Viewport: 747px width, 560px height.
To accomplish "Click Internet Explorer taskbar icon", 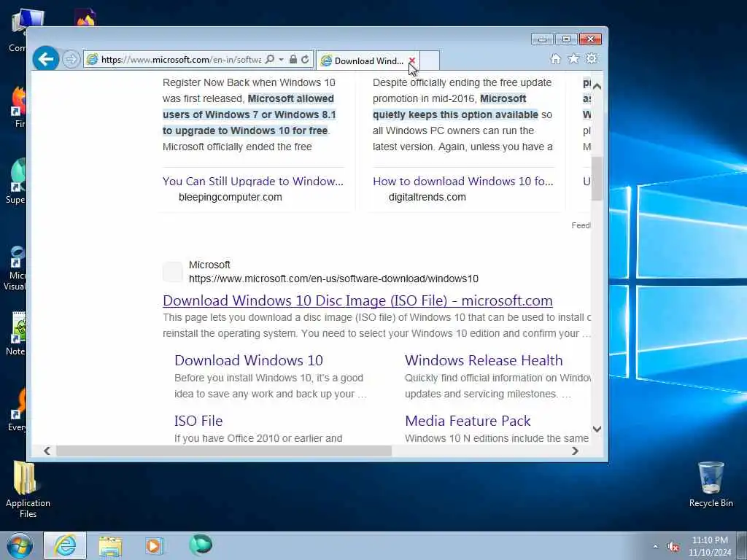I will click(65, 545).
